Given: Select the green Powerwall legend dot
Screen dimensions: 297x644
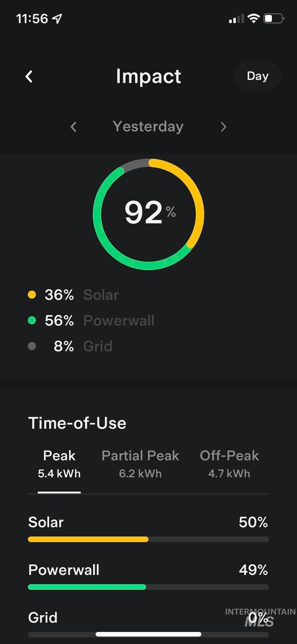Looking at the screenshot, I should [32, 321].
